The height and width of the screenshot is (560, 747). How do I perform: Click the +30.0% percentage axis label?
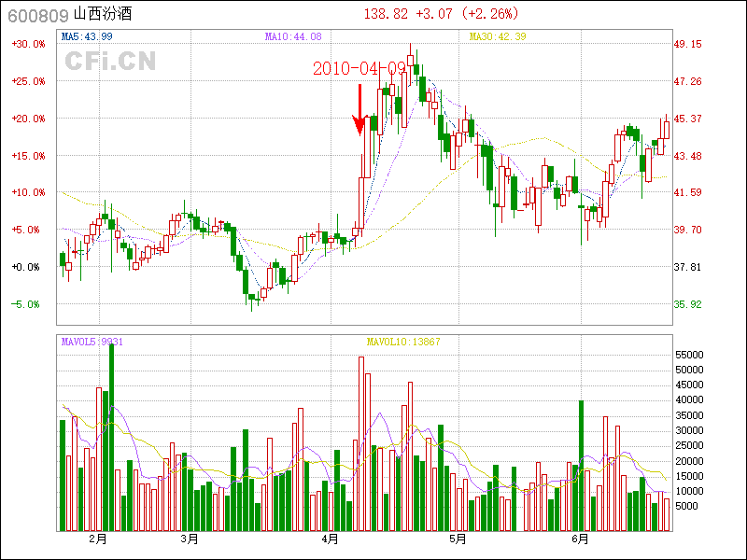[28, 44]
